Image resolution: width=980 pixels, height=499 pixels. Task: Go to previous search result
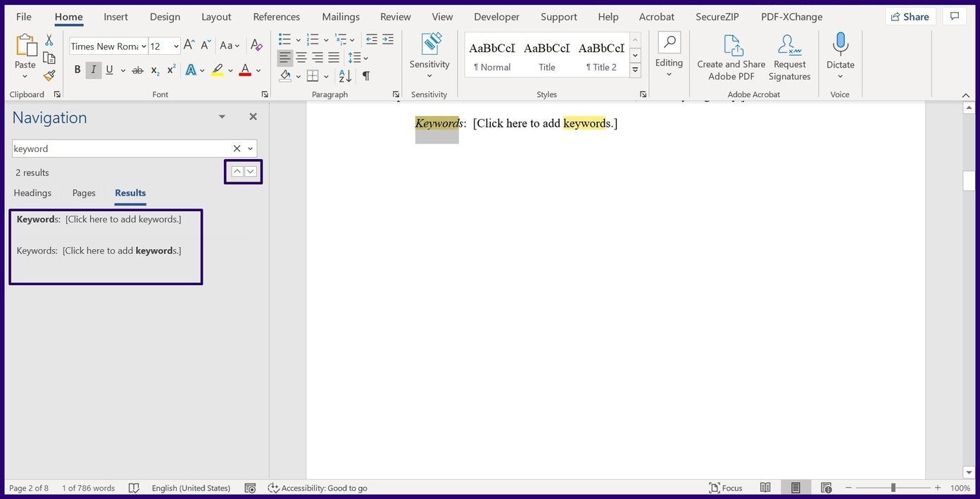pyautogui.click(x=237, y=171)
